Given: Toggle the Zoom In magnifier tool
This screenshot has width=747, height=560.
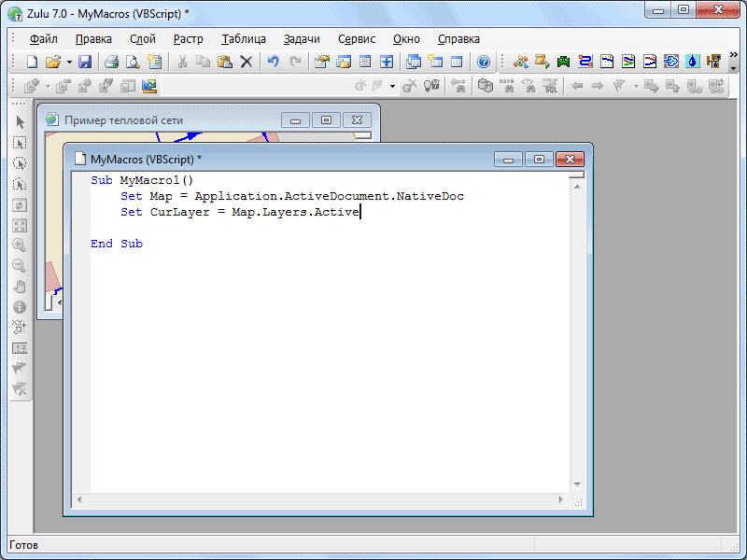Looking at the screenshot, I should click(20, 245).
